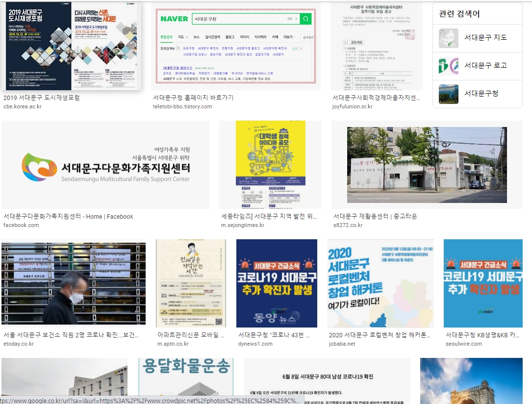The height and width of the screenshot is (404, 532).
Task: Open the 서대문구다문화가족지원센터 logo image
Action: (105, 165)
